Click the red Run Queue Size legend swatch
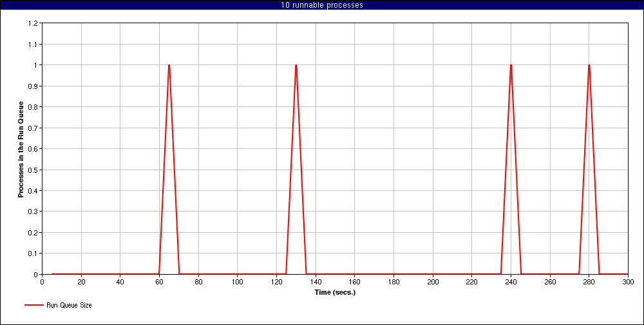The image size is (644, 325). click(x=34, y=305)
